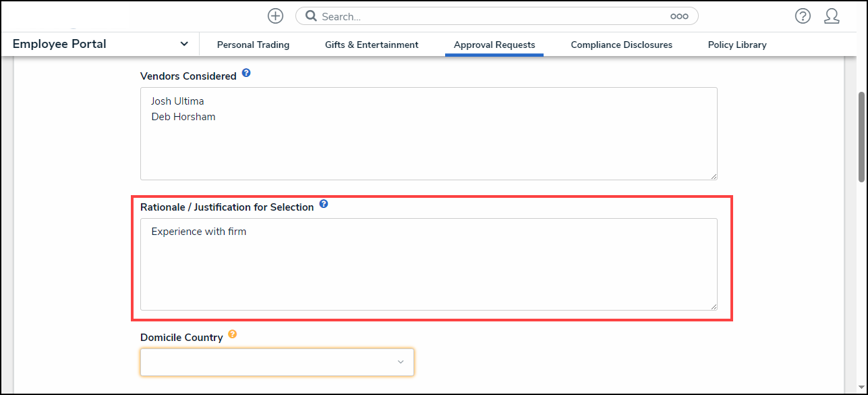Image resolution: width=868 pixels, height=395 pixels.
Task: Open the user profile icon
Action: point(832,16)
